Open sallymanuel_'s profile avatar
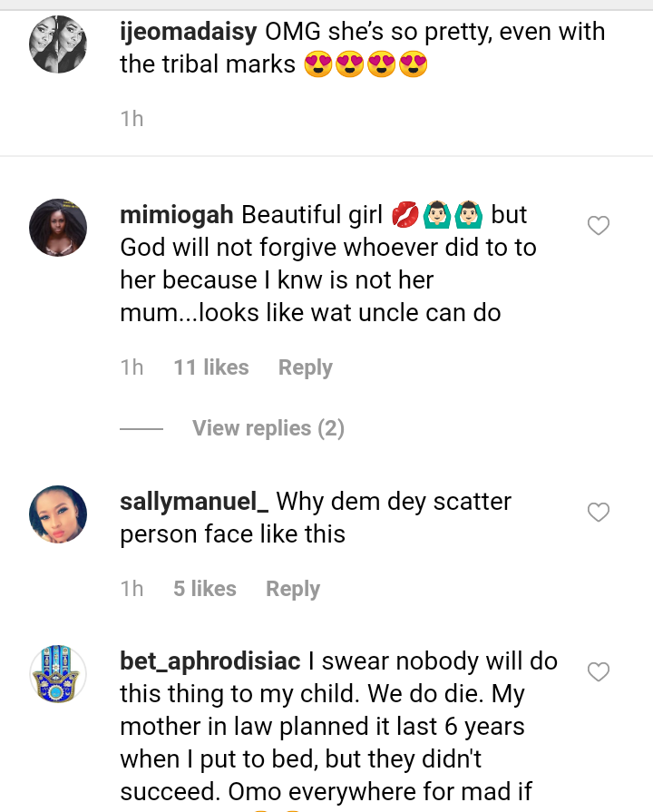Viewport: 653px width, 812px height. [58, 514]
